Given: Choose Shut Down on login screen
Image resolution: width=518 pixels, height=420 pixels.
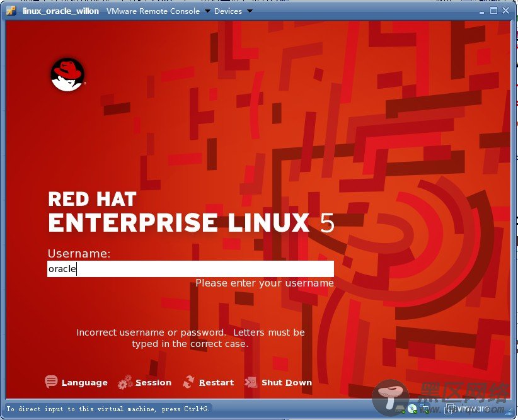Looking at the screenshot, I should pos(287,383).
